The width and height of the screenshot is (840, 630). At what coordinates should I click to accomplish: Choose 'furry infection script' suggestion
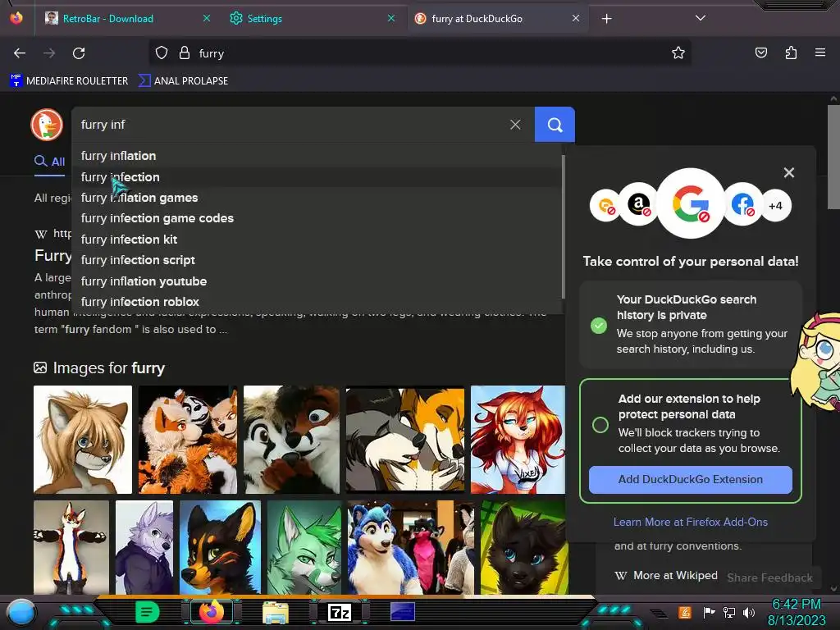pyautogui.click(x=316, y=260)
